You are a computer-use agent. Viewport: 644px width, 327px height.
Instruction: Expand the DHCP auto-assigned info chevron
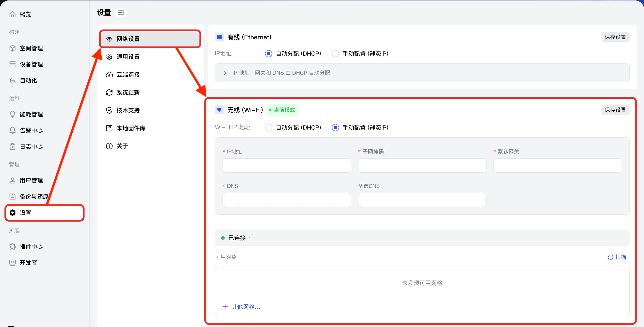click(x=225, y=73)
